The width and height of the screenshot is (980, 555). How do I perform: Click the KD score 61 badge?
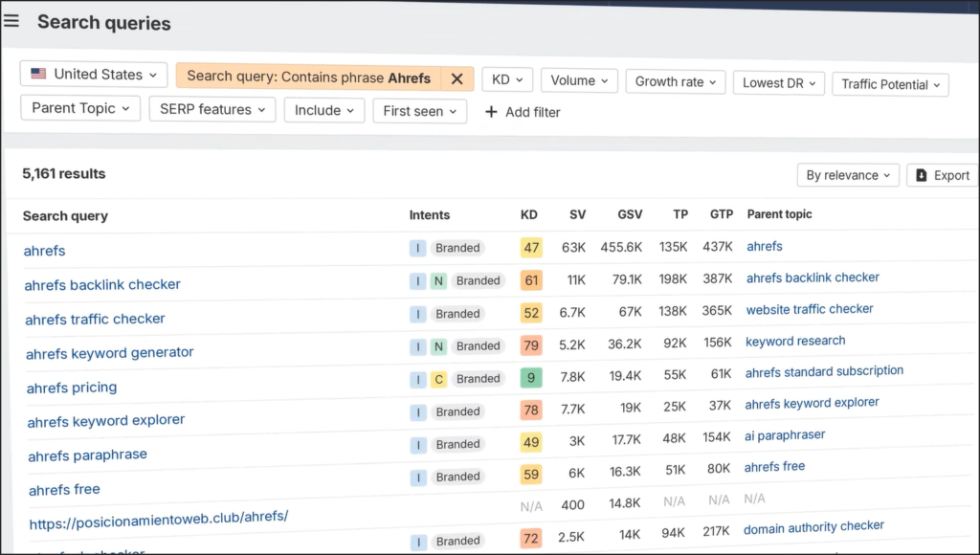(531, 280)
